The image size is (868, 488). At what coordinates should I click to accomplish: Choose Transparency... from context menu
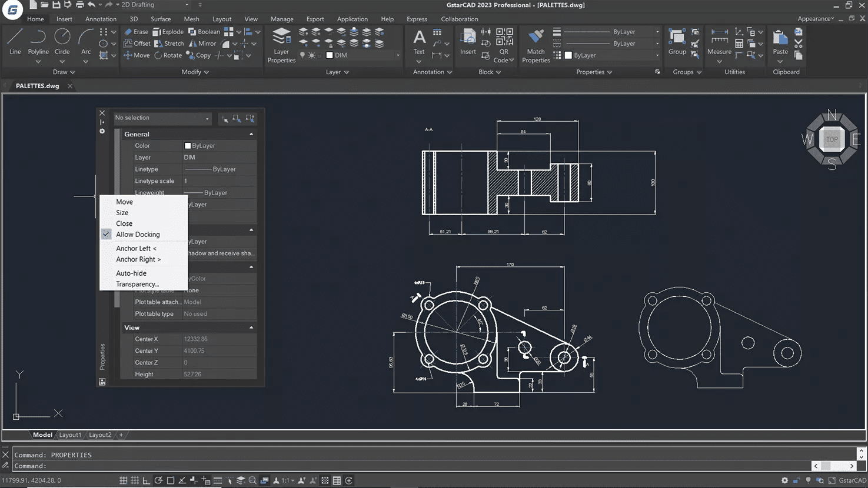(137, 285)
